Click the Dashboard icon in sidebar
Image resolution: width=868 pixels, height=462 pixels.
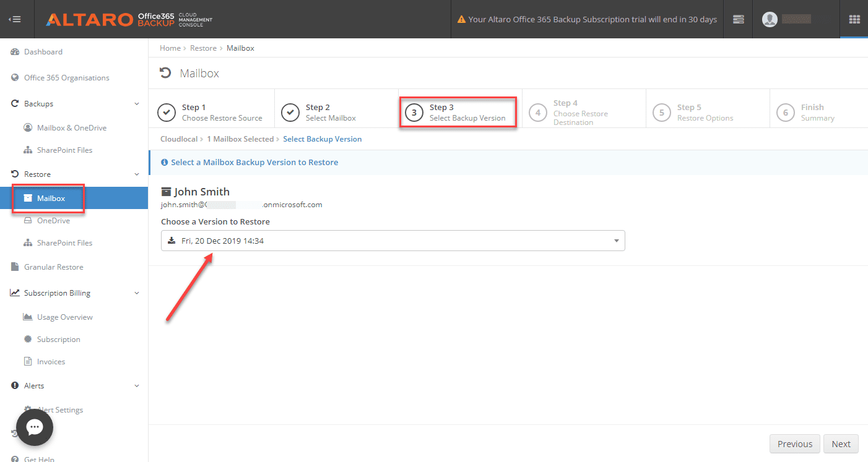[15, 52]
